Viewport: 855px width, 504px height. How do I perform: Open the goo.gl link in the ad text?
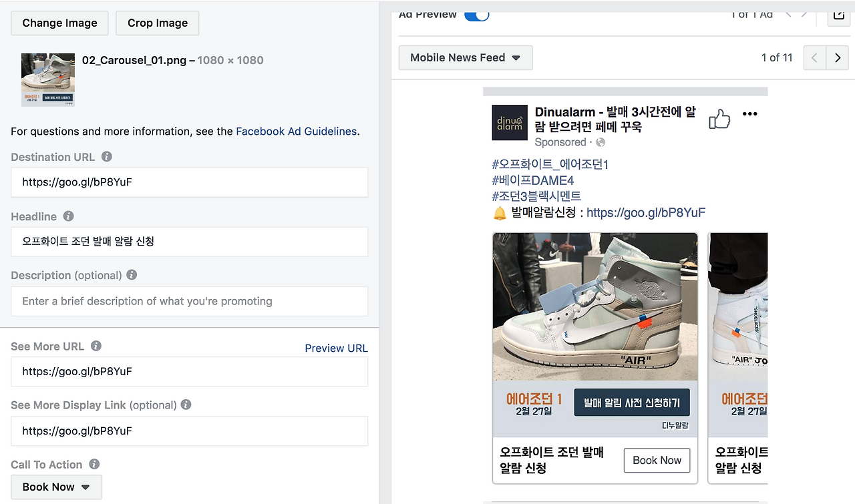point(646,213)
